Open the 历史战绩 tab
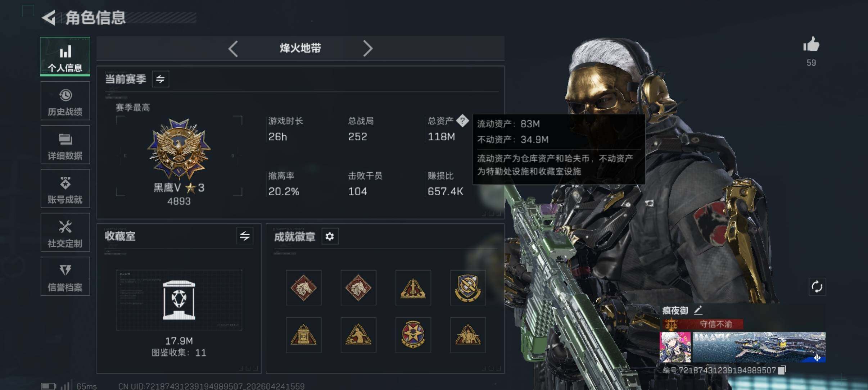The height and width of the screenshot is (390, 868). (x=65, y=101)
